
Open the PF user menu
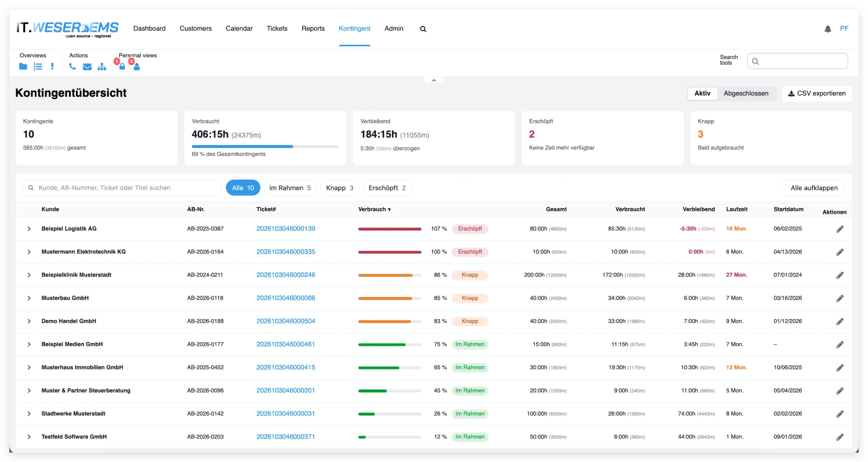click(844, 29)
